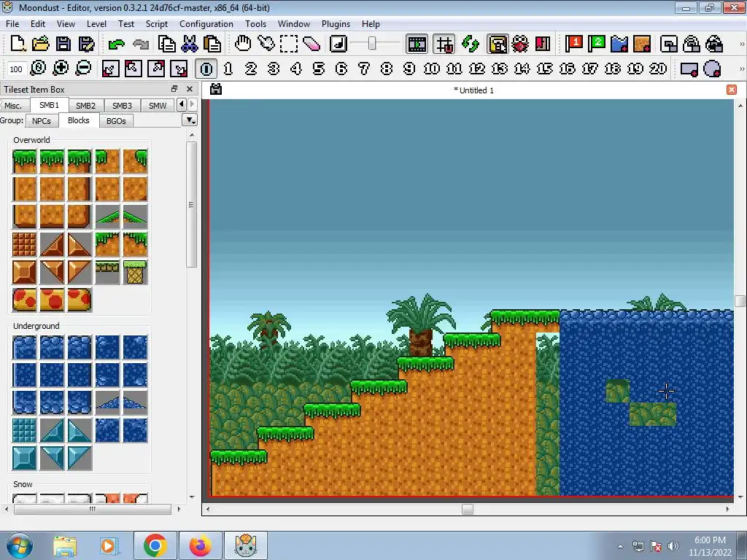Reset zoom to 100 percent
Image resolution: width=747 pixels, height=560 pixels.
[x=38, y=69]
